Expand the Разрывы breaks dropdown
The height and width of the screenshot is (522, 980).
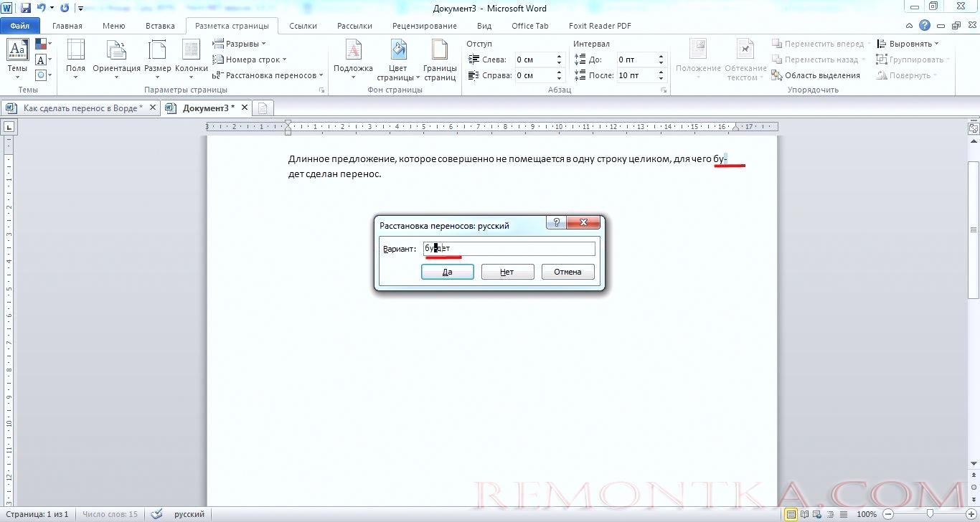(240, 44)
